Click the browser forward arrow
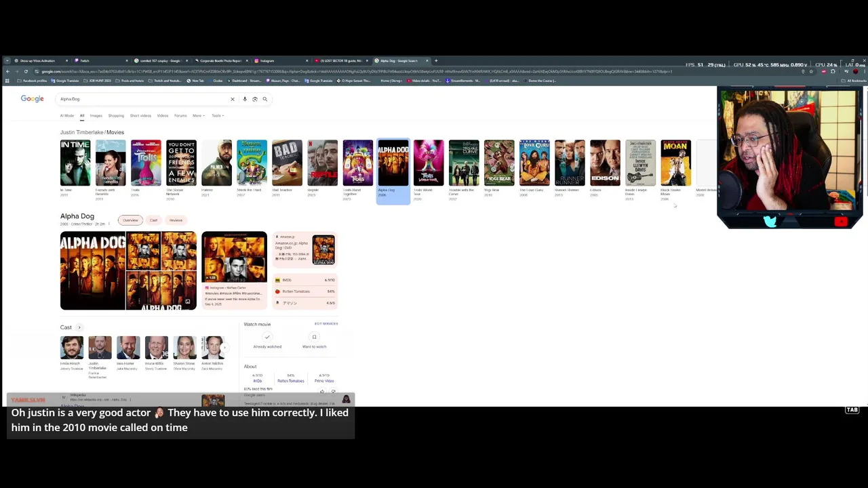 (x=17, y=71)
